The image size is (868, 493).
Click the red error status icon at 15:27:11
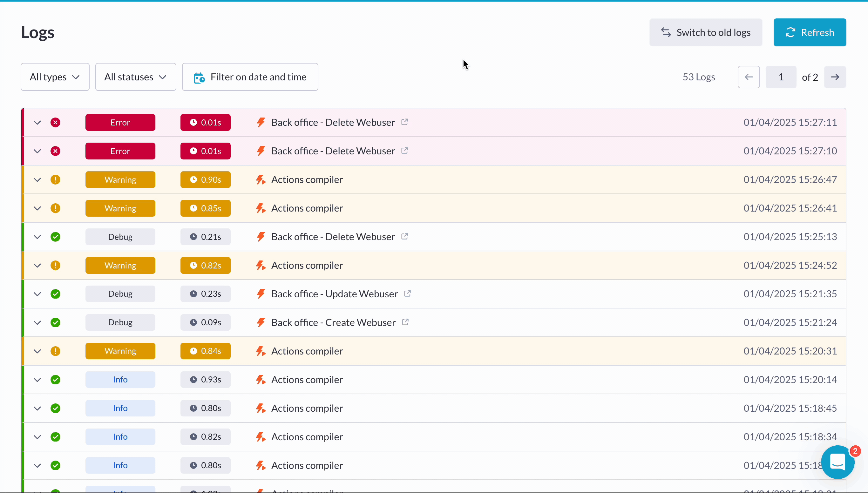pyautogui.click(x=56, y=123)
